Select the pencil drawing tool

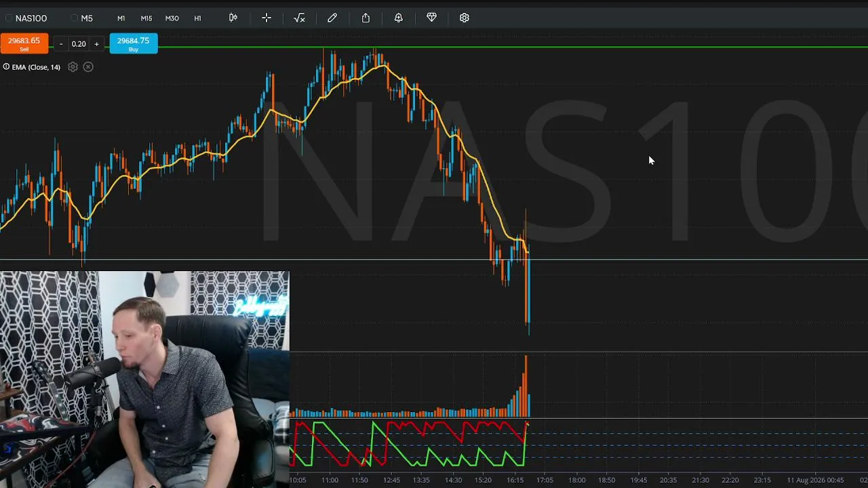tap(332, 18)
